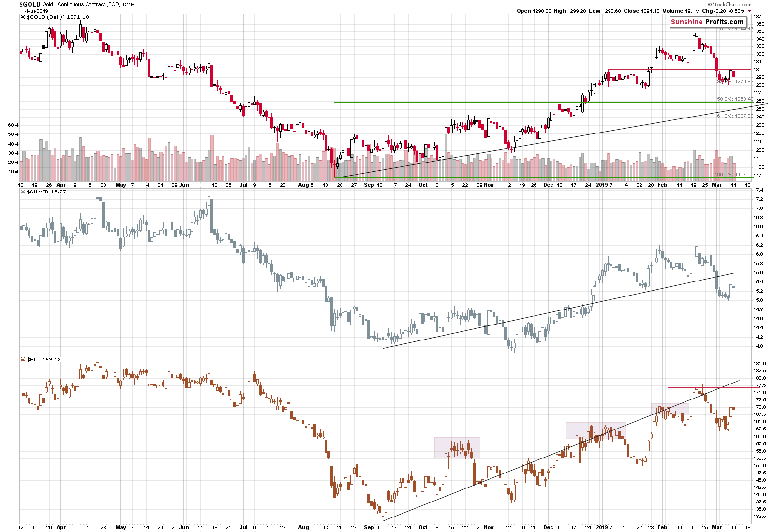Image resolution: width=774 pixels, height=532 pixels.
Task: Click 132.5 on the HUI price axis
Action: point(759,517)
